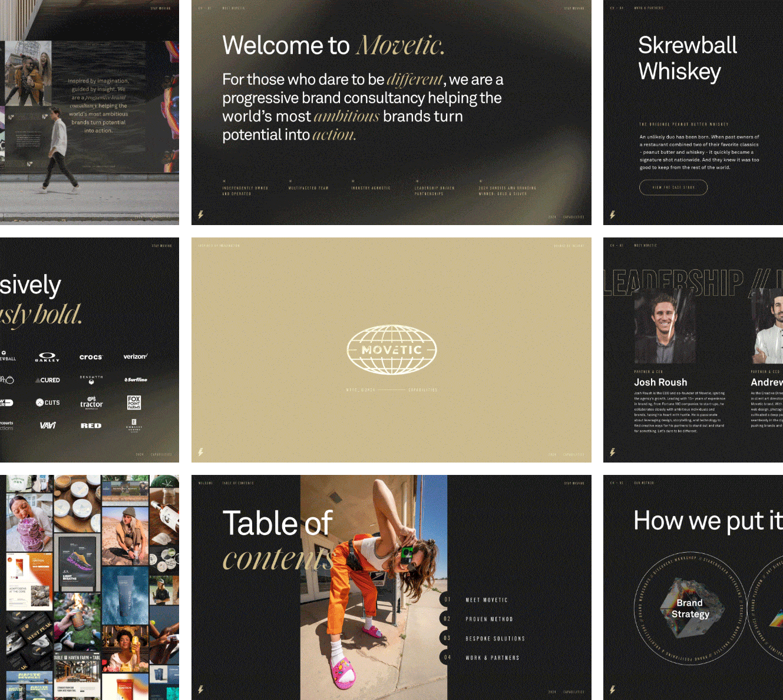
Task: Click the Cured brand logo
Action: coord(48,380)
